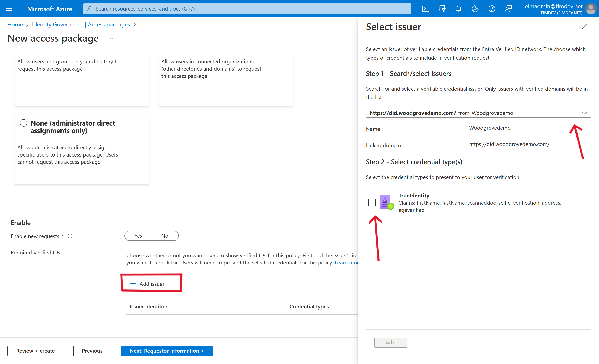
Task: Check the TrueIdentity credential type checkbox
Action: tap(372, 202)
